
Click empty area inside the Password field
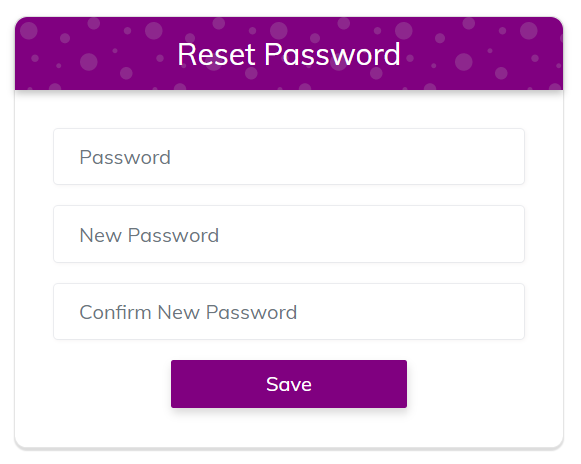point(352,156)
